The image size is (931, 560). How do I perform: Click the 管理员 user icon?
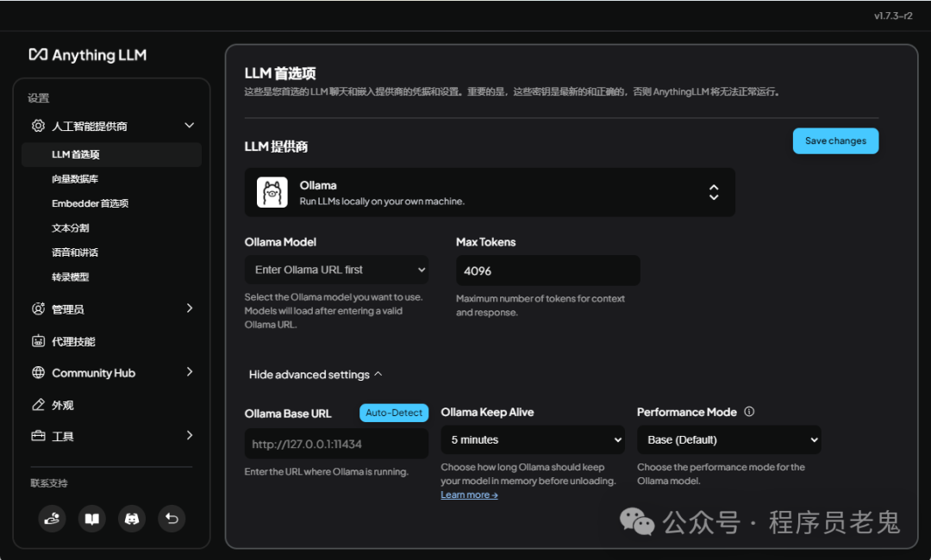(x=38, y=308)
